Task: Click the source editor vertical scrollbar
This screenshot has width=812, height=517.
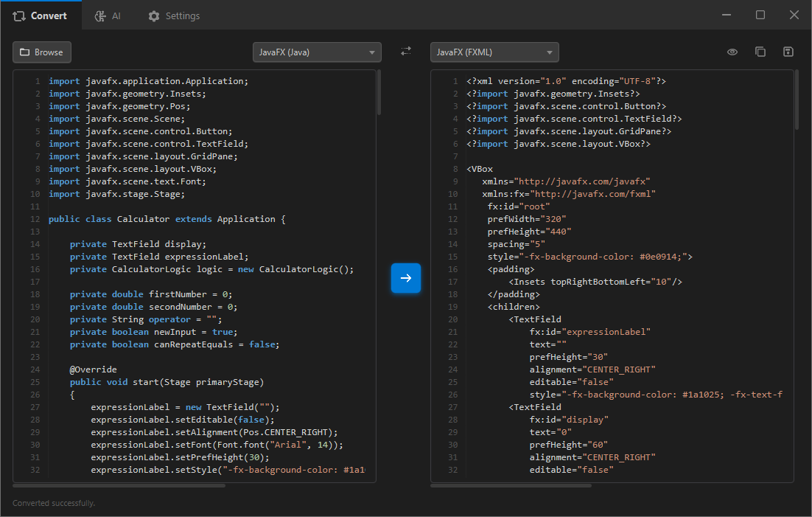Action: click(x=379, y=93)
